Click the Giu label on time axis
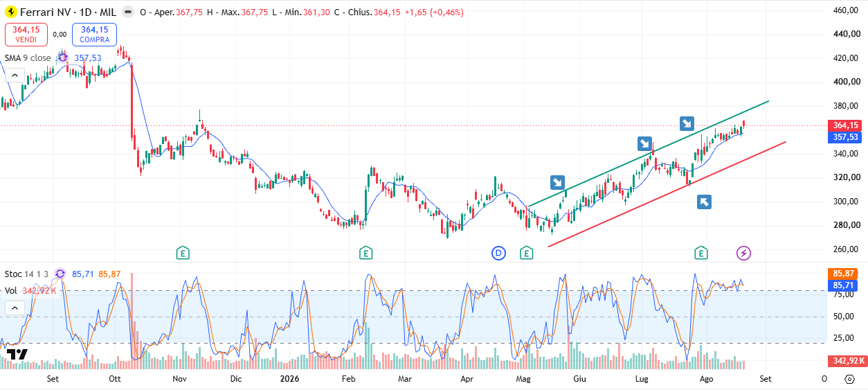868x390 pixels. pos(580,379)
